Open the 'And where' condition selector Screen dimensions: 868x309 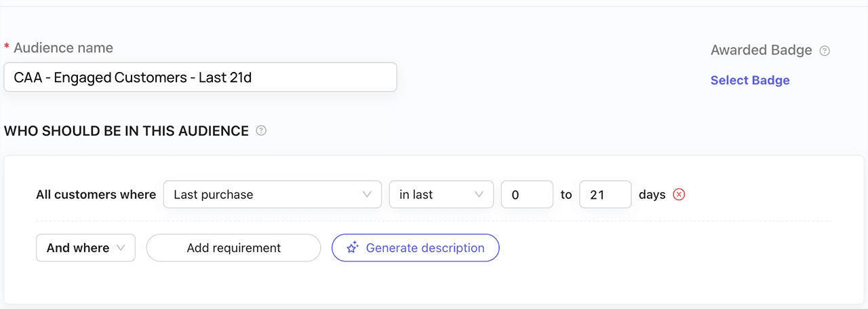pos(85,248)
